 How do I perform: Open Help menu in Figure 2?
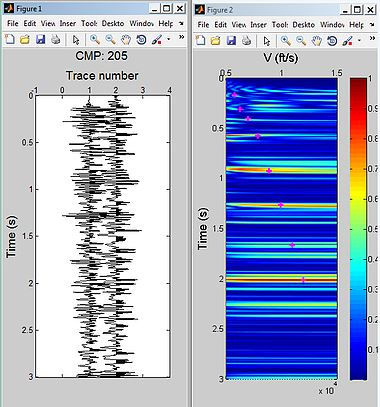pos(356,25)
